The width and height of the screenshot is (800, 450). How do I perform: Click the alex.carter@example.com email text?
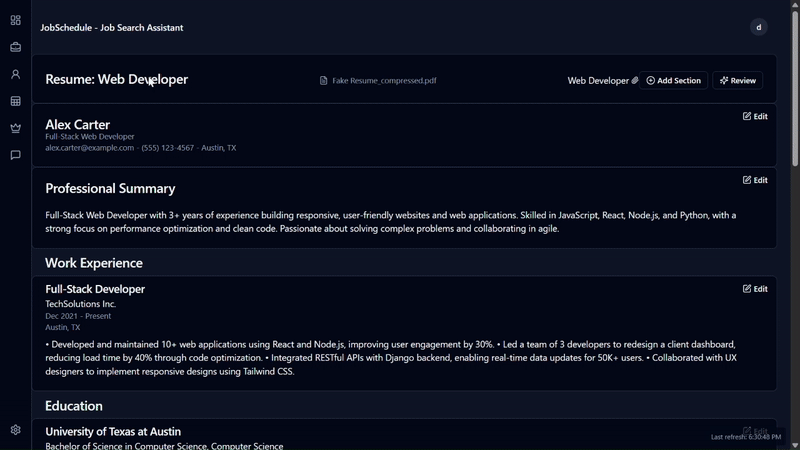coord(89,148)
